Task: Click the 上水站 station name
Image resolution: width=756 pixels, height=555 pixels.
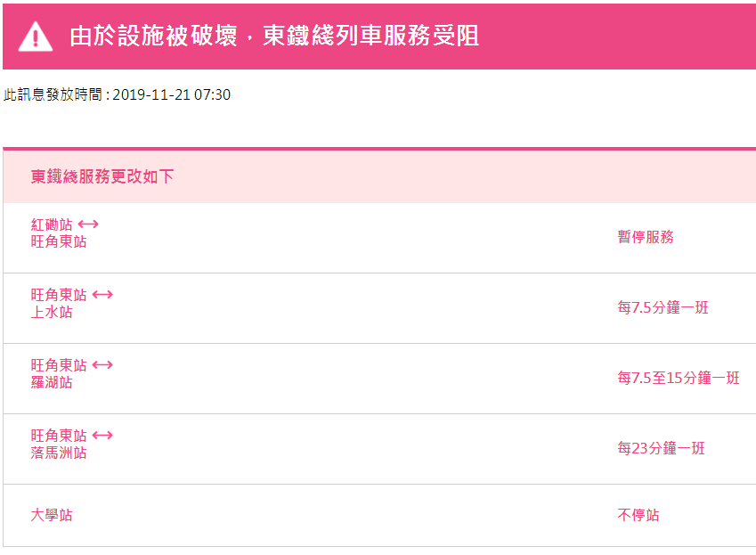Action: point(52,312)
